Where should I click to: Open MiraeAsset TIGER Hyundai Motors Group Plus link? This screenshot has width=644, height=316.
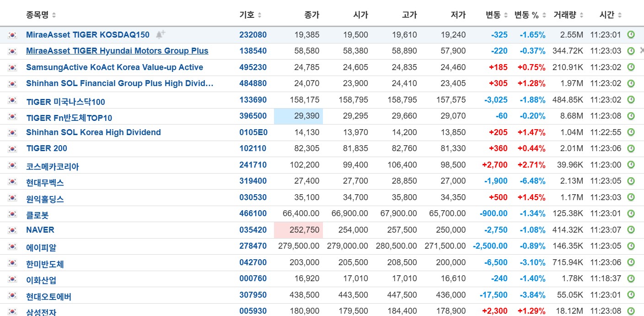pos(117,51)
